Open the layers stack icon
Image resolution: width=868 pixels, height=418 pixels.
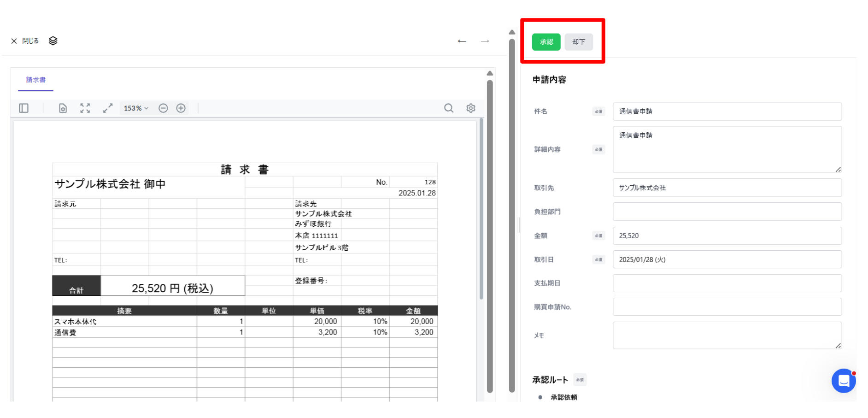tap(53, 41)
